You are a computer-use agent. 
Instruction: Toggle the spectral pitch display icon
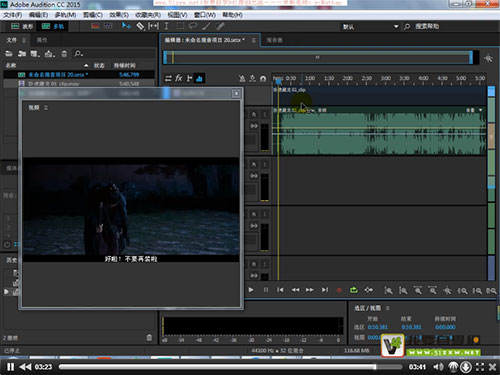pos(108,26)
